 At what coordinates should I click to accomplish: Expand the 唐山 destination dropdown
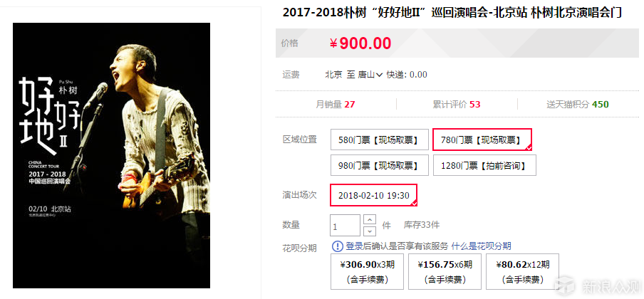coord(370,75)
